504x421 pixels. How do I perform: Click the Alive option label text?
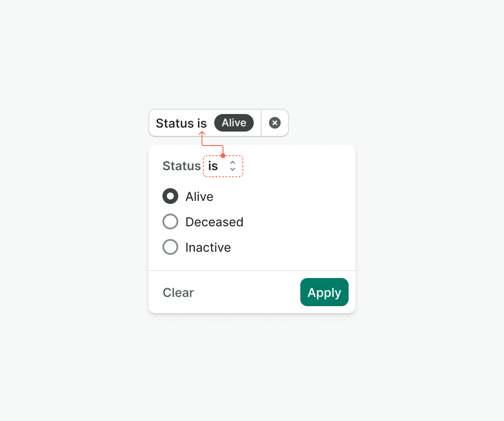pos(199,196)
